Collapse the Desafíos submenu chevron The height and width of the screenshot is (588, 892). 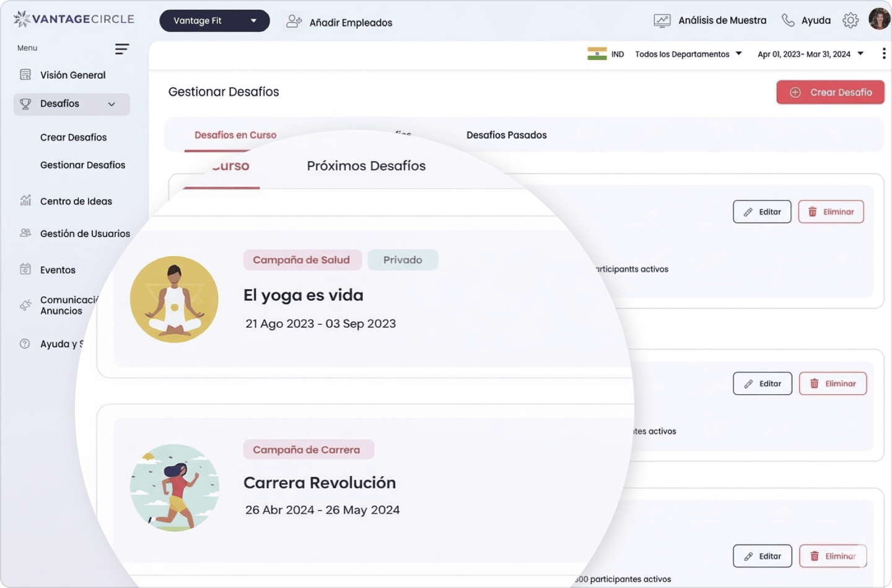111,104
